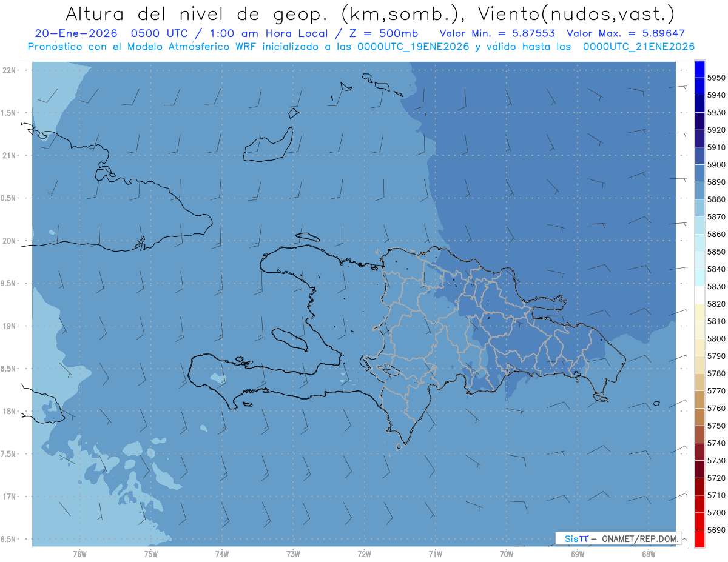
Task: Click the longitude label '69W'
Action: (578, 554)
